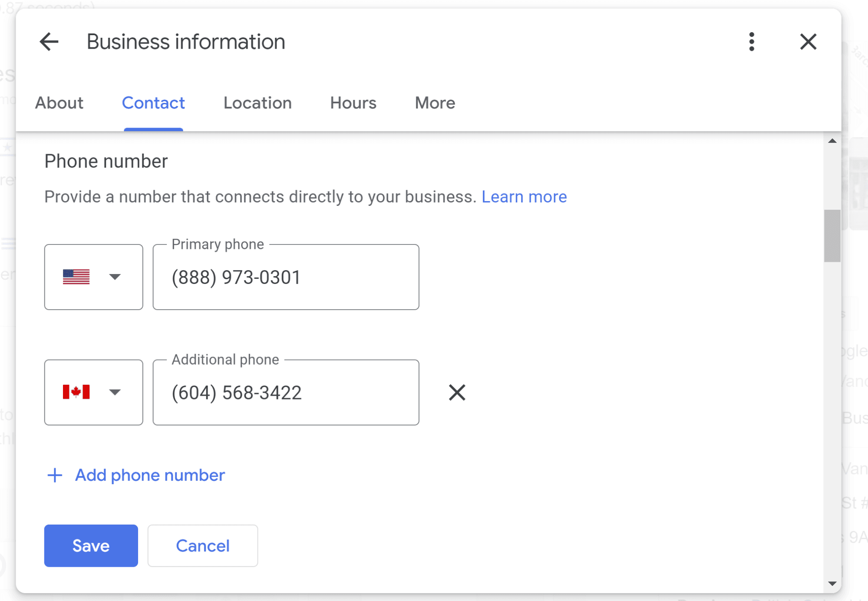
Task: Click the remove additional phone X icon
Action: [456, 393]
